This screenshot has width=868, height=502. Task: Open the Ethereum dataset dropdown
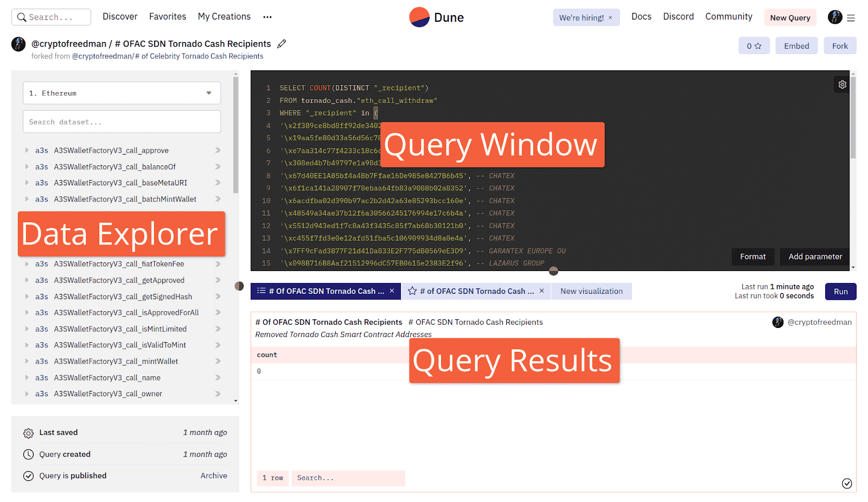click(x=122, y=93)
